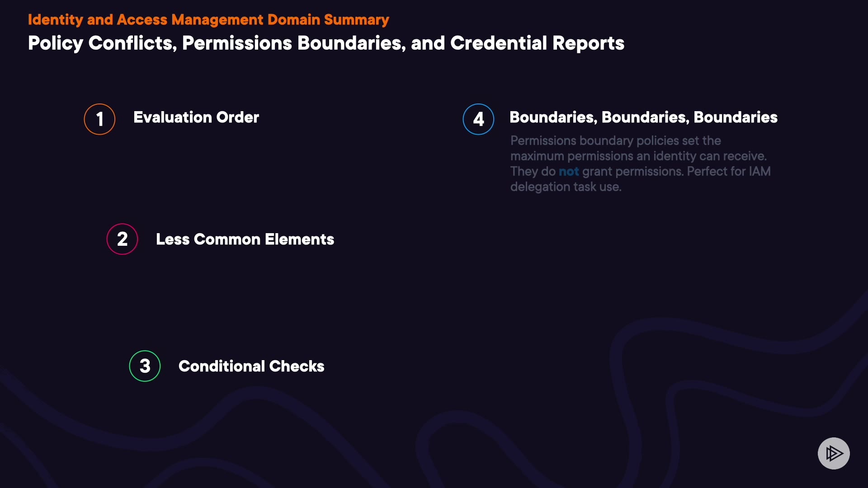Click 'Identity and Access Management' in orange title
The image size is (868, 488).
(x=145, y=20)
